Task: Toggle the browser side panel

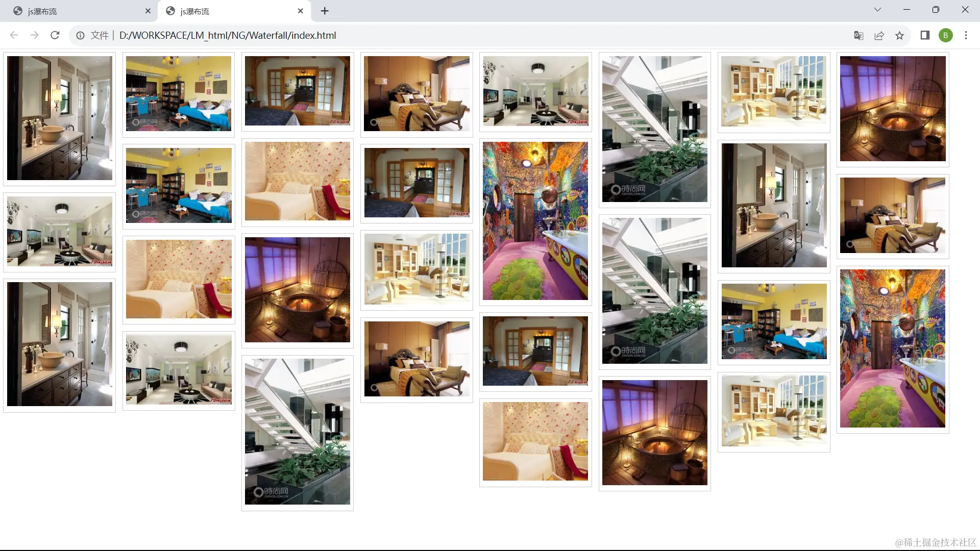Action: pyautogui.click(x=925, y=35)
